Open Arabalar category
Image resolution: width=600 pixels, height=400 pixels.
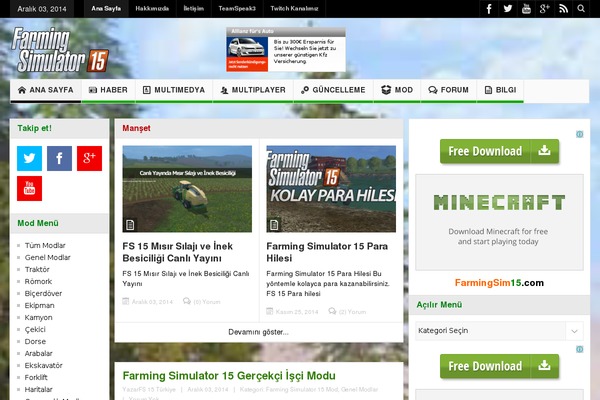click(x=39, y=353)
